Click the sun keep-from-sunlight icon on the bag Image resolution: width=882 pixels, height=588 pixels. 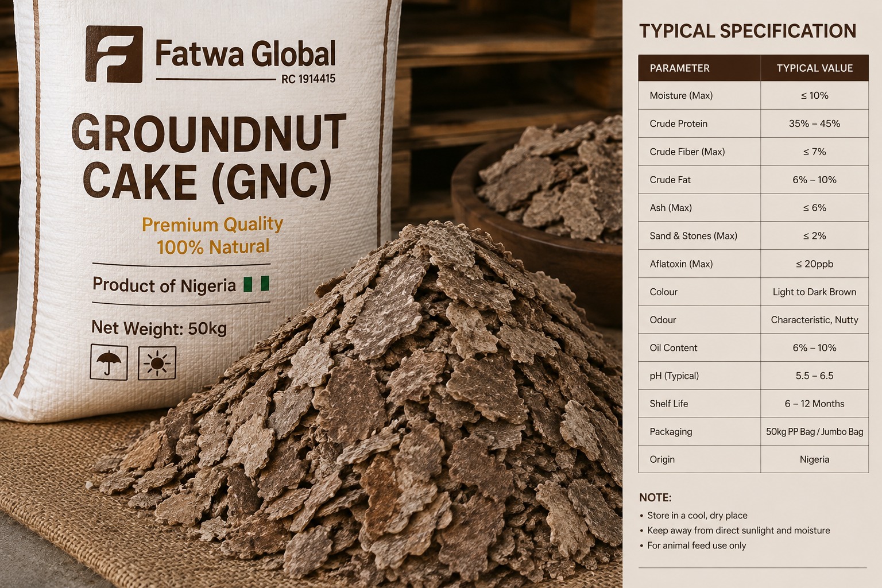click(x=157, y=363)
